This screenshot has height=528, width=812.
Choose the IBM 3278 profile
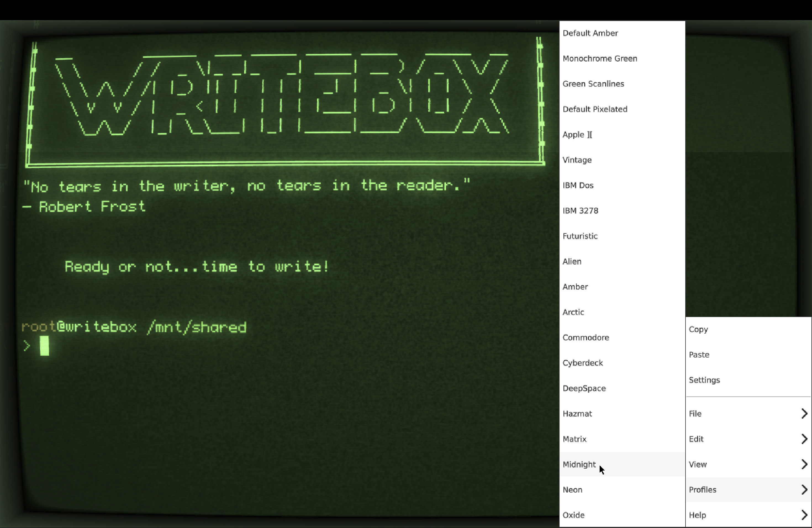[x=622, y=210]
